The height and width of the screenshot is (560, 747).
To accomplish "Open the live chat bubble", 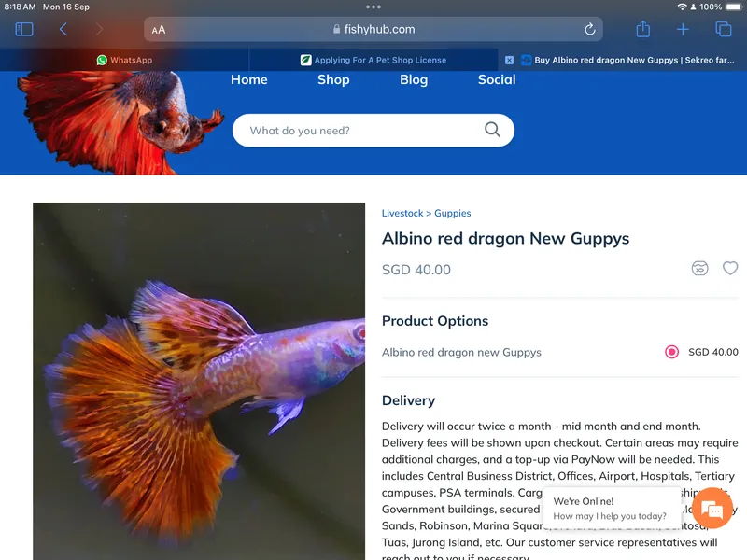I will click(x=712, y=509).
